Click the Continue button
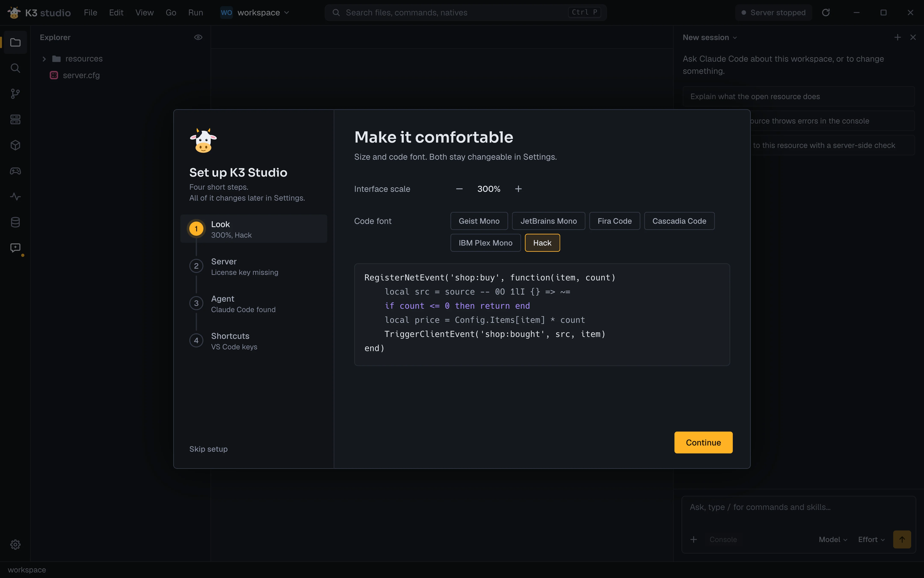Screen dimensions: 924x578 point(703,442)
